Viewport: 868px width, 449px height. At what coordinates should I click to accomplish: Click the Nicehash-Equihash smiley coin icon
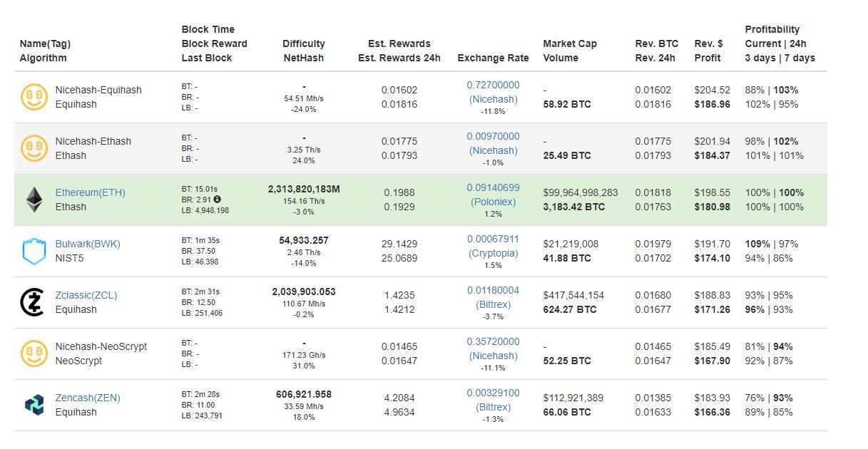pyautogui.click(x=34, y=97)
